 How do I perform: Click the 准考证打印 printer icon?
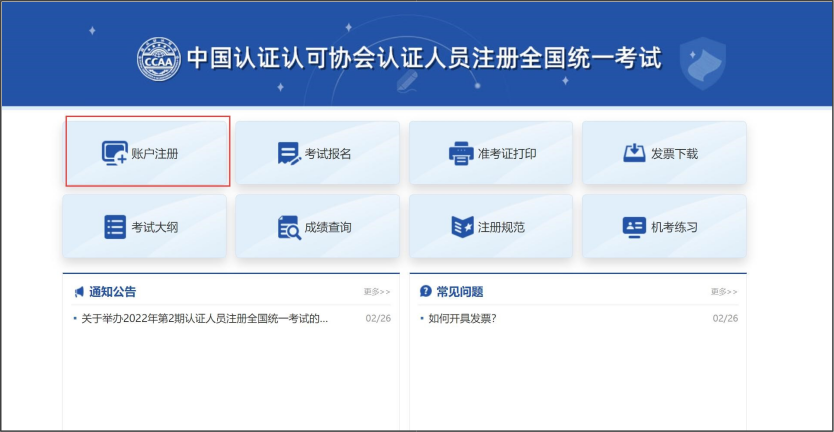[x=461, y=153]
